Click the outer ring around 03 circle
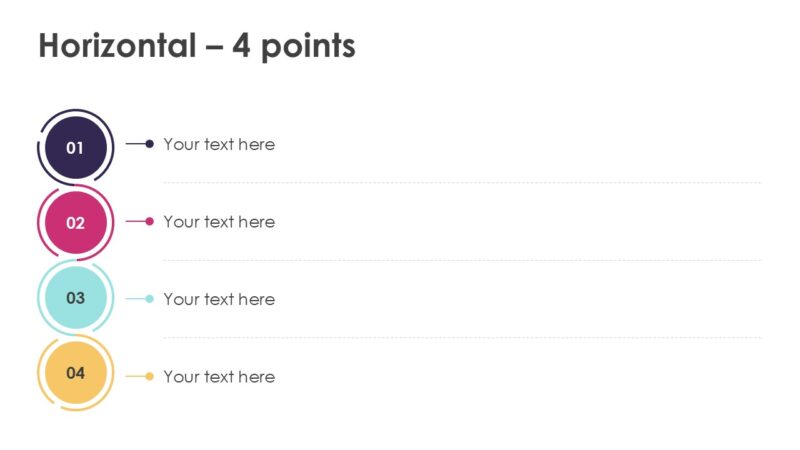The width and height of the screenshot is (800, 450). (39, 297)
